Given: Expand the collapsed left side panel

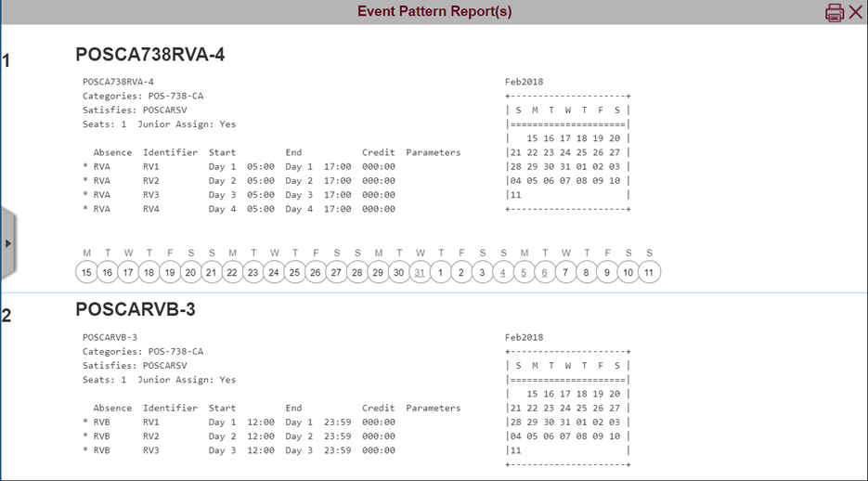Looking at the screenshot, I should click(7, 243).
